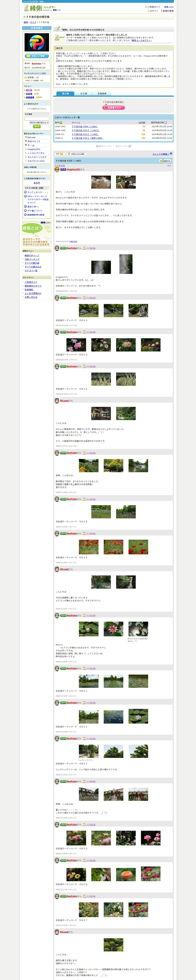Open the 投稿画像 899件 menu link
196x980 pixels.
pyautogui.click(x=30, y=97)
